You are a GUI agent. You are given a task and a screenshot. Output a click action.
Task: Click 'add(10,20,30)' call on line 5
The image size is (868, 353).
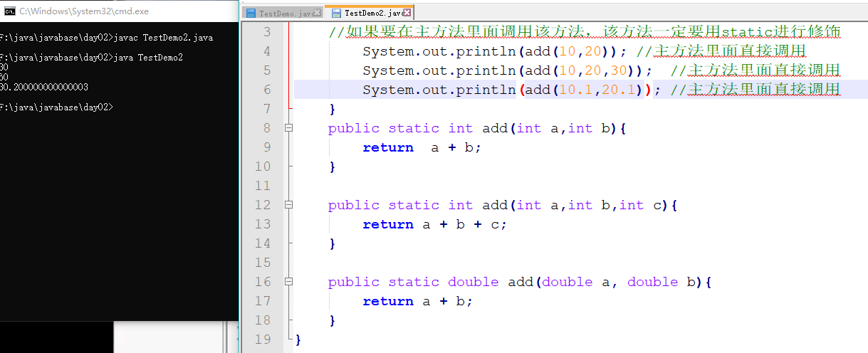(584, 70)
